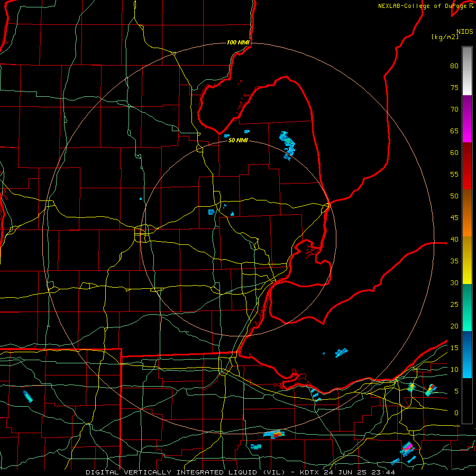Click the 10 value on the color scale
The height and width of the screenshot is (476, 476).
coord(454,370)
